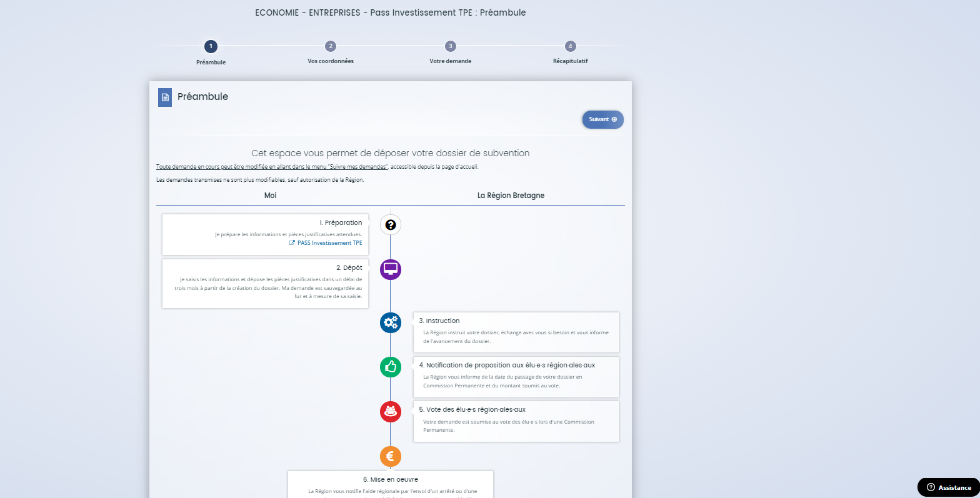Click the "Préambule" section title
The image size is (980, 498).
(203, 97)
